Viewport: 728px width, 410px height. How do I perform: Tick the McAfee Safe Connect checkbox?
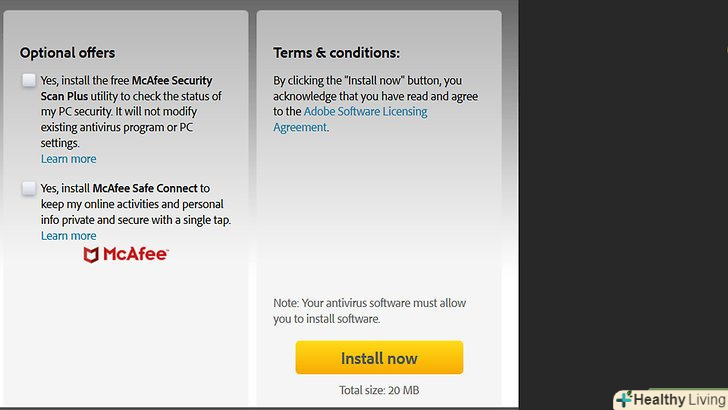tap(29, 188)
